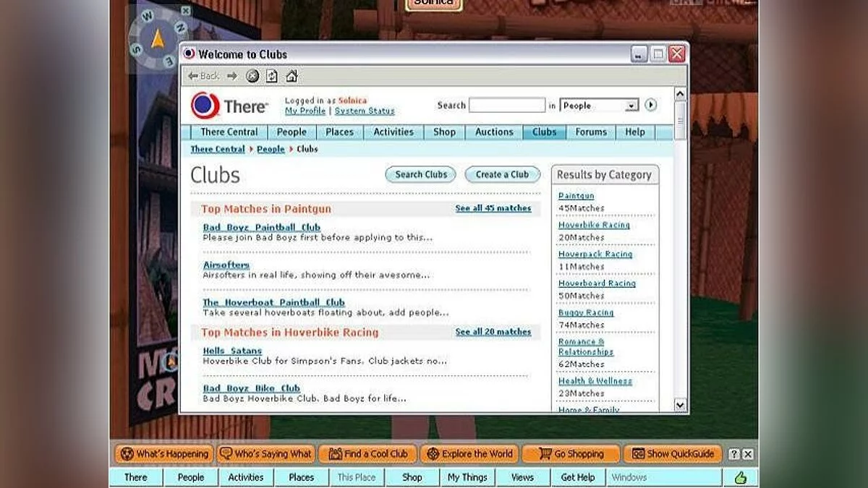868x488 pixels.
Task: Click There Central breadcrumb link
Action: 218,149
